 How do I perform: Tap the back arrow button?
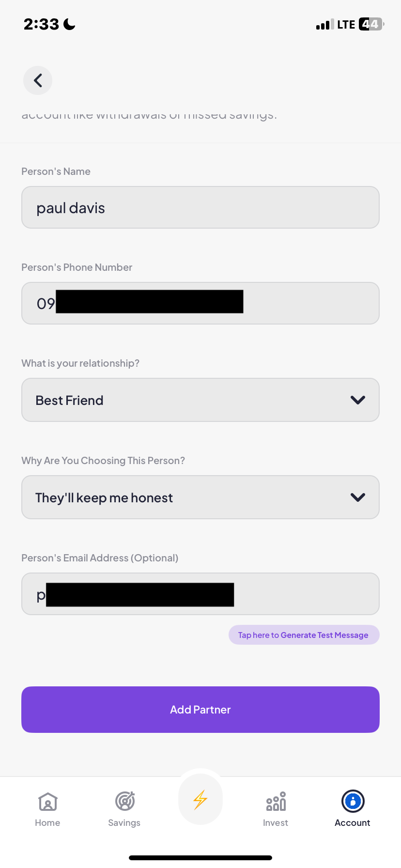click(x=38, y=80)
